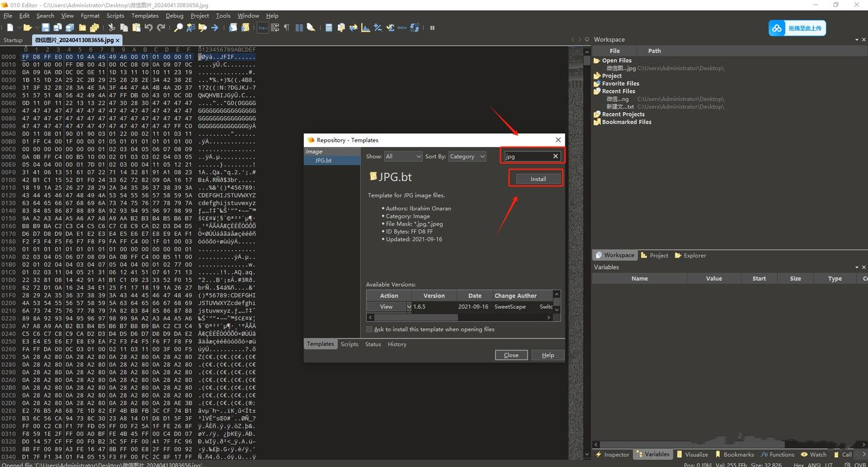Expand the New file dropdown arrow
The image size is (868, 467).
tap(19, 27)
